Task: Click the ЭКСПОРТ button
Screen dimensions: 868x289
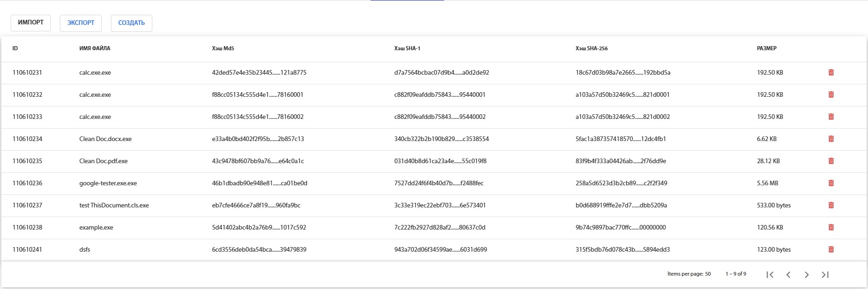Action: [81, 23]
